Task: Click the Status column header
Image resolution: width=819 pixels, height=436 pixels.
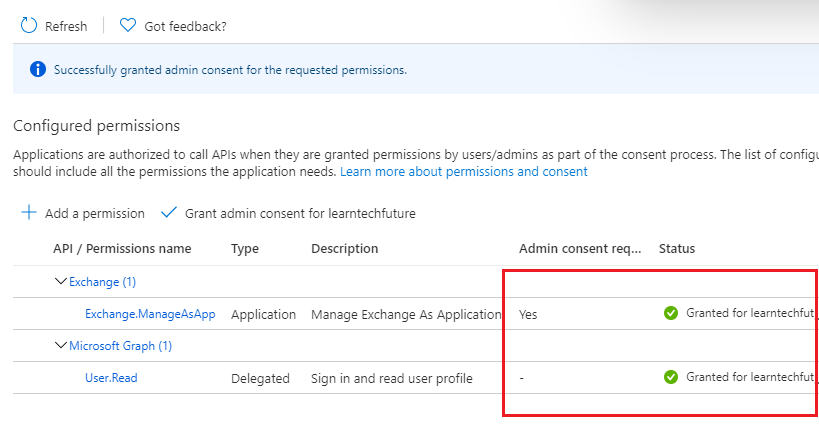Action: pyautogui.click(x=677, y=248)
